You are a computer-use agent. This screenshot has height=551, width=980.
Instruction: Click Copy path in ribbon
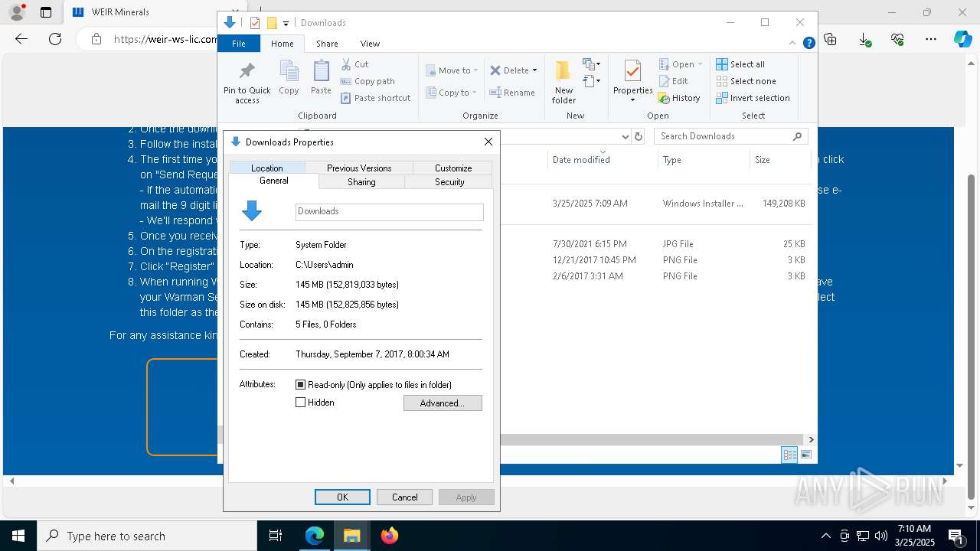(x=367, y=81)
